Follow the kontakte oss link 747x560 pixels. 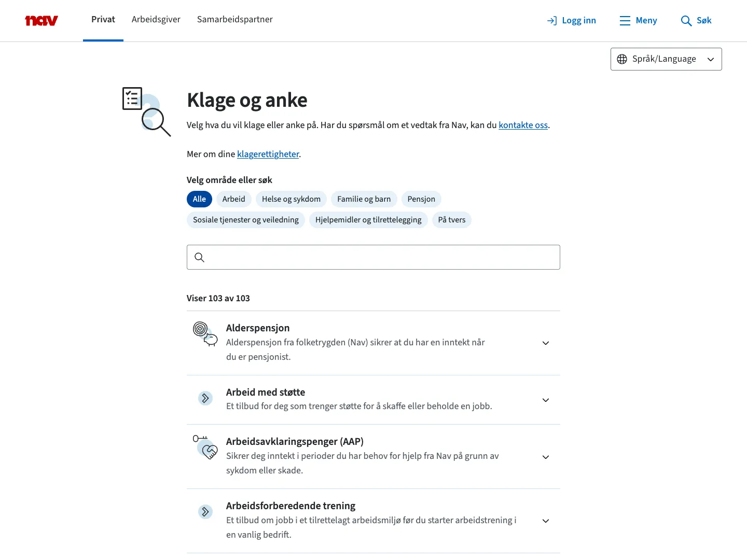coord(523,125)
